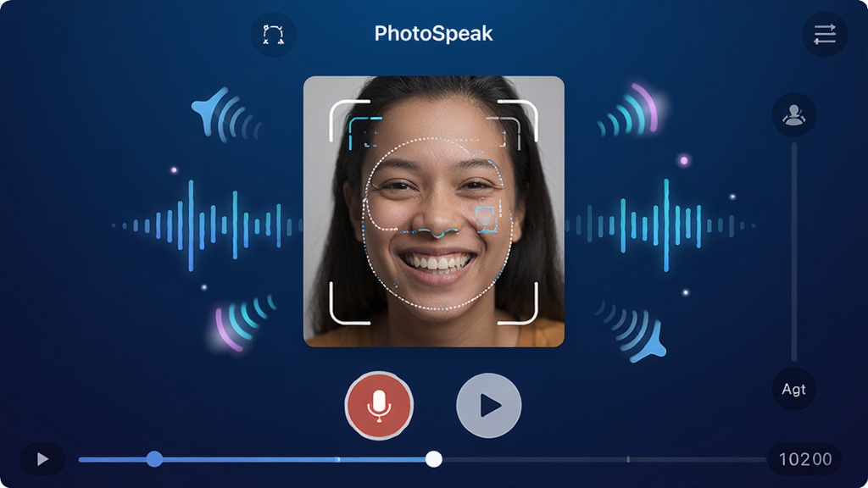Screen dimensions: 868x488
Task: Click the white playhead knob on timeline
Action: pos(433,458)
